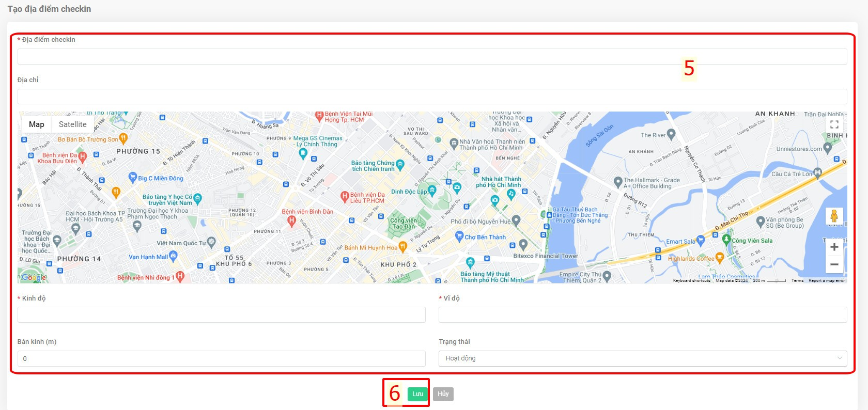868x410 pixels.
Task: Select Phố đi bộ Nguyễn Huệ marker
Action: coord(516,220)
